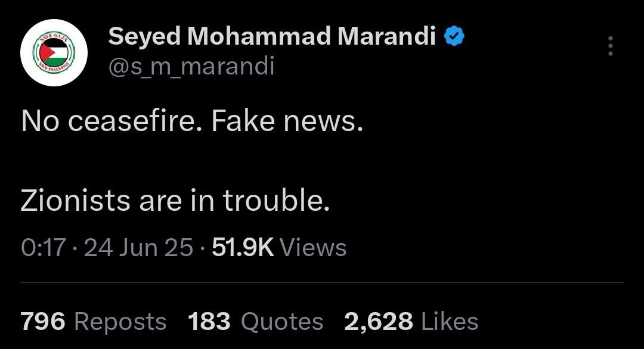Click the word "Zionists" in the post
The height and width of the screenshot is (349, 644).
pos(75,201)
